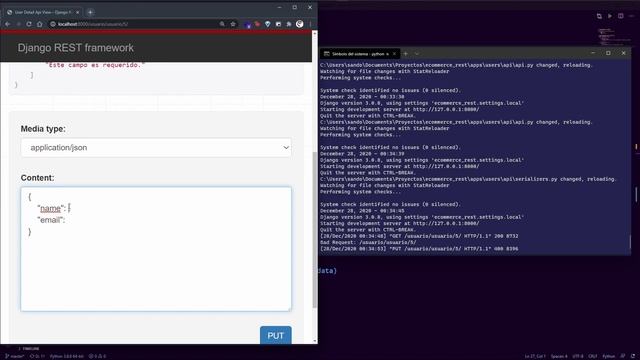Click the errors and warnings status indicator
This screenshot has width=640, height=360.
pos(98,356)
